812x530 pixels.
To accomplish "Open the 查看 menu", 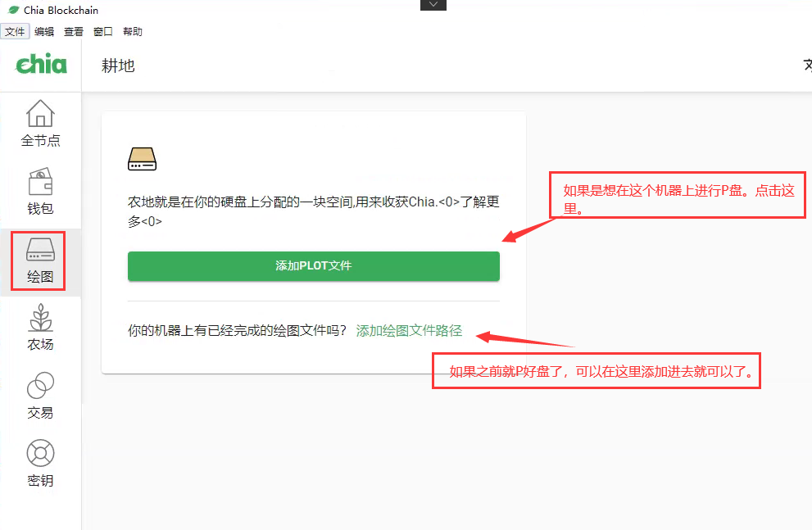I will [x=73, y=31].
